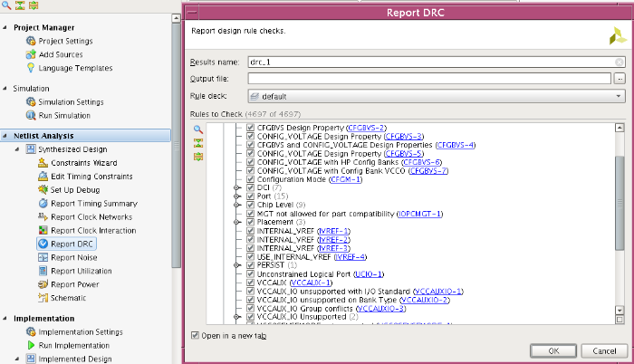Click the Add Sources icon

(31, 54)
